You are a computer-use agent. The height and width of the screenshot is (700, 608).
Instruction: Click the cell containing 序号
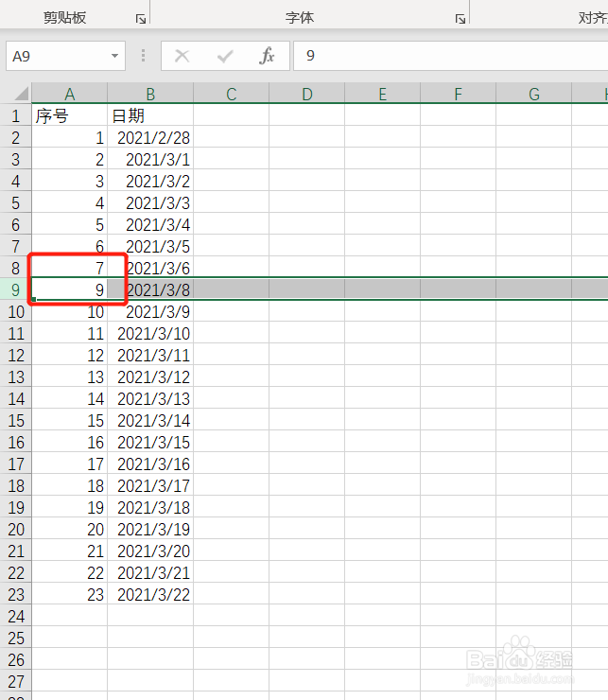click(70, 116)
